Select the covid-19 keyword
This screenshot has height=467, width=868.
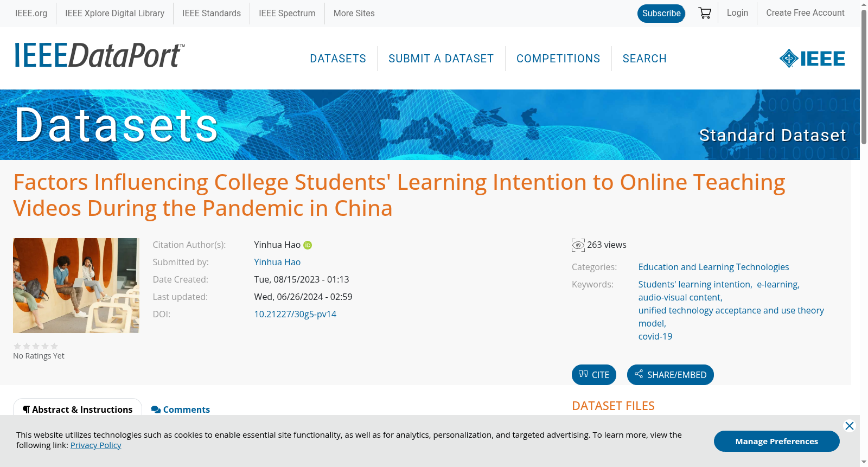655,336
